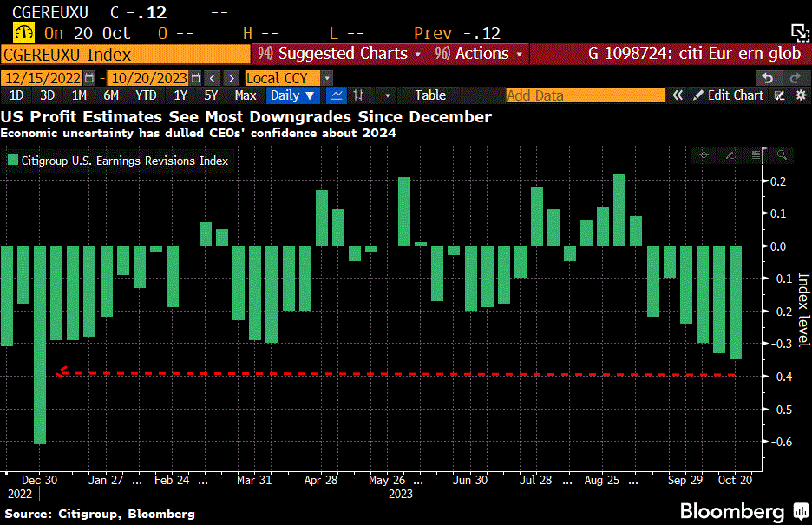Switch to the line chart type
The image size is (812, 525).
[x=336, y=95]
